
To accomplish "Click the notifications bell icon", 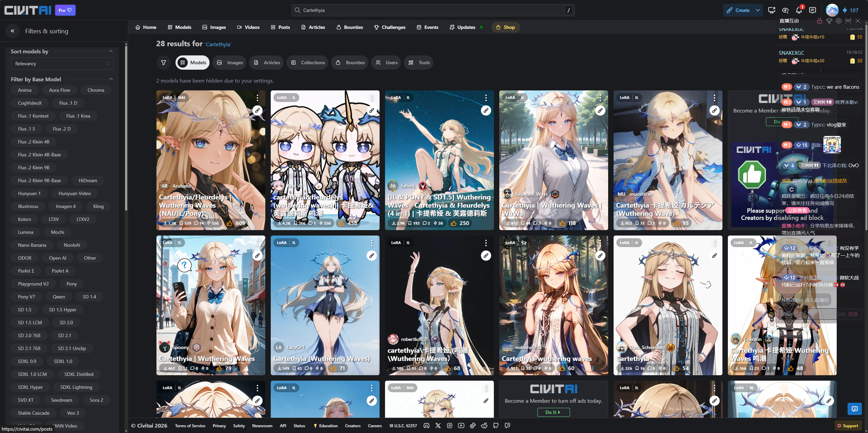I will coord(799,10).
